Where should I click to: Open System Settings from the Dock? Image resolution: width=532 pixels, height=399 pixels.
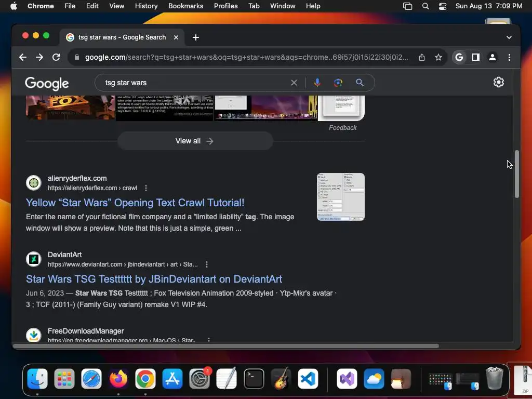[x=199, y=379]
